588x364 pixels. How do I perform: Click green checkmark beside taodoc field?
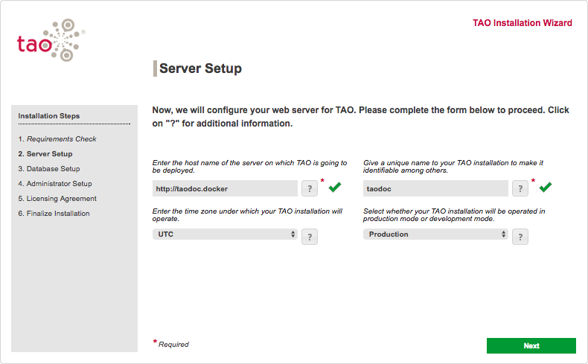[546, 187]
